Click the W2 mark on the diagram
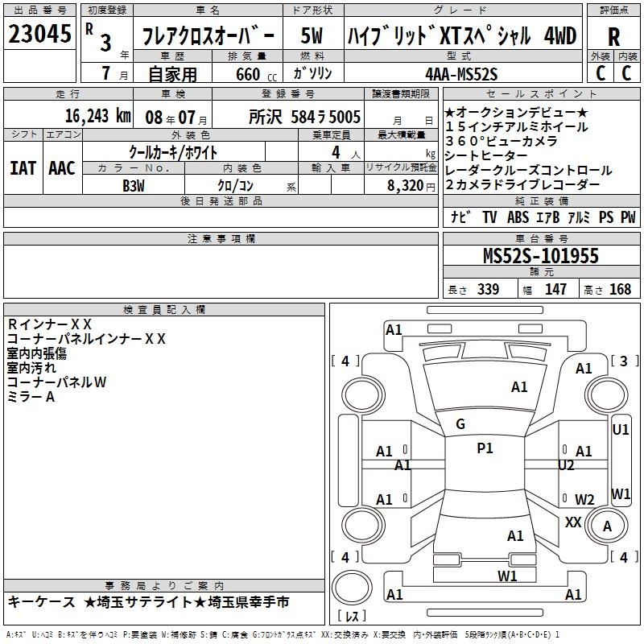The height and width of the screenshot is (644, 644). 584,499
